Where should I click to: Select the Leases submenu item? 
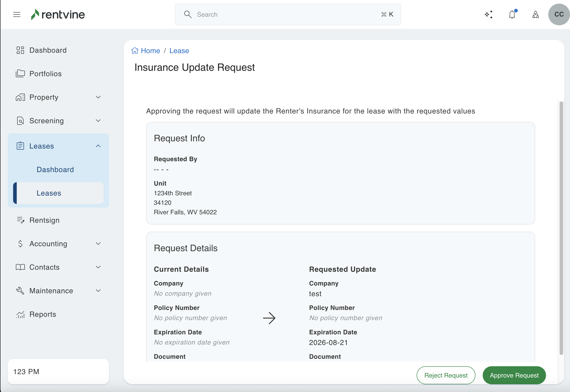coord(49,193)
